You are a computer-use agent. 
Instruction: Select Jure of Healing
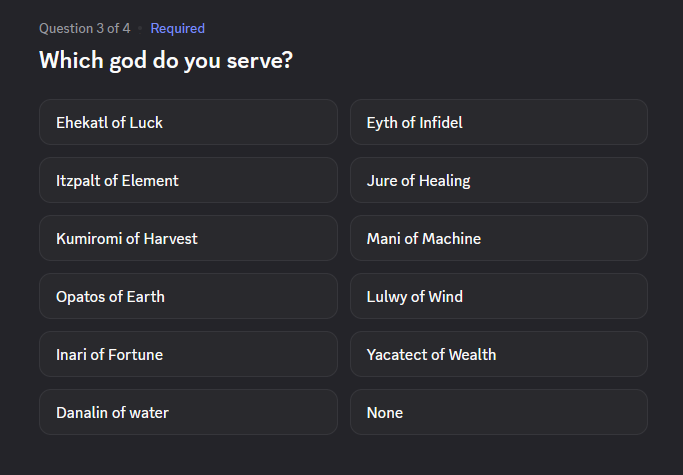(x=498, y=181)
